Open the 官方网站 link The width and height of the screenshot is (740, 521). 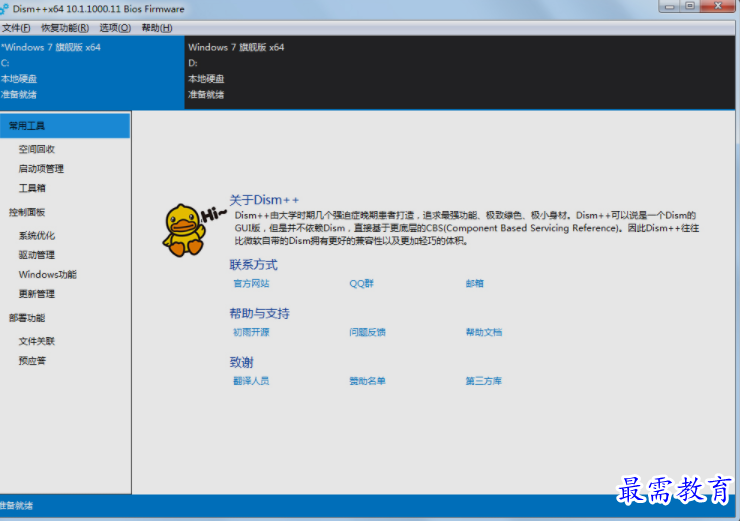251,283
